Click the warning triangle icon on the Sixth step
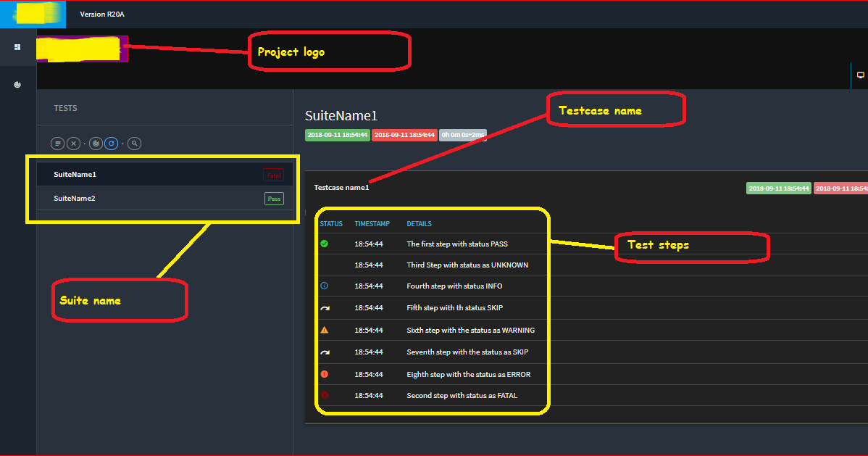This screenshot has width=868, height=456. tap(324, 330)
